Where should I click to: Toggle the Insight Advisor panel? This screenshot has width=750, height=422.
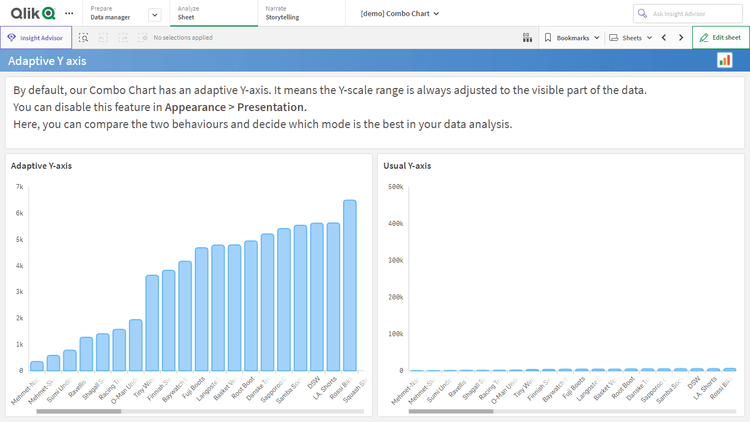(x=36, y=37)
